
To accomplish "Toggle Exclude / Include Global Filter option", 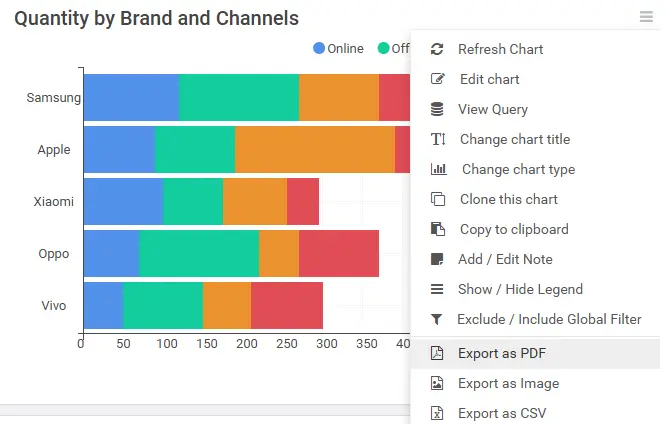I will click(535, 319).
